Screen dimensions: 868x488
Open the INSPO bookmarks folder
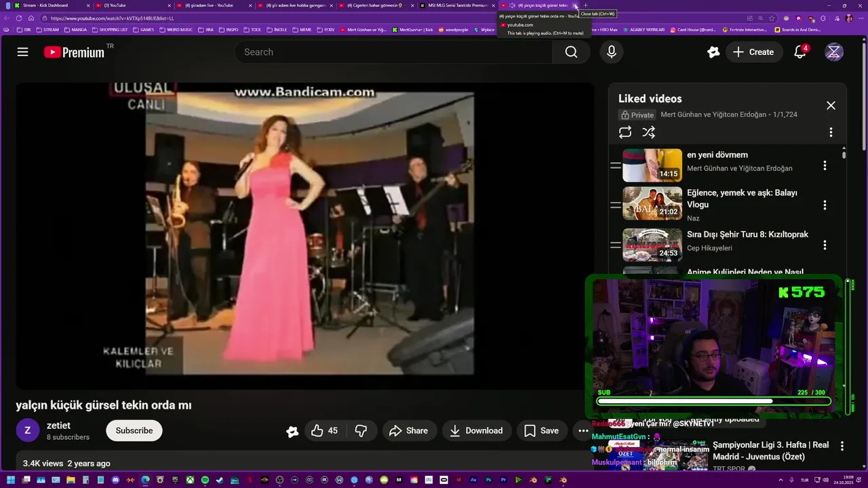tap(229, 30)
